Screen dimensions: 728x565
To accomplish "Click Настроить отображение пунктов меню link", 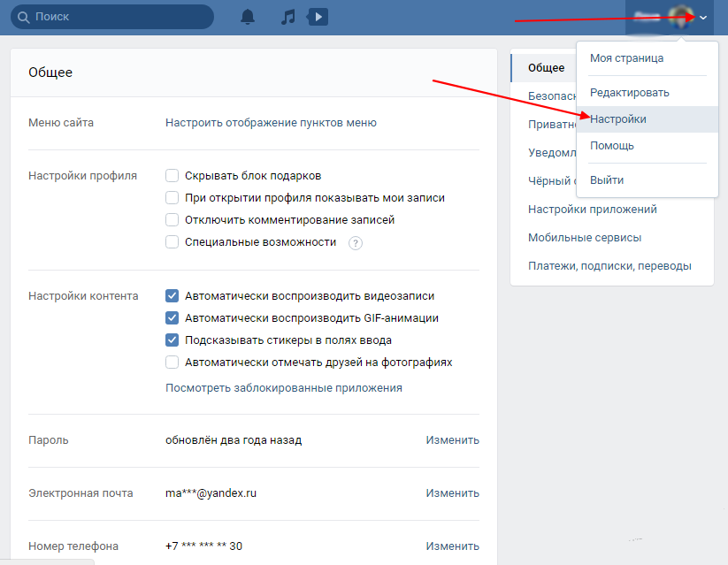I will point(271,123).
